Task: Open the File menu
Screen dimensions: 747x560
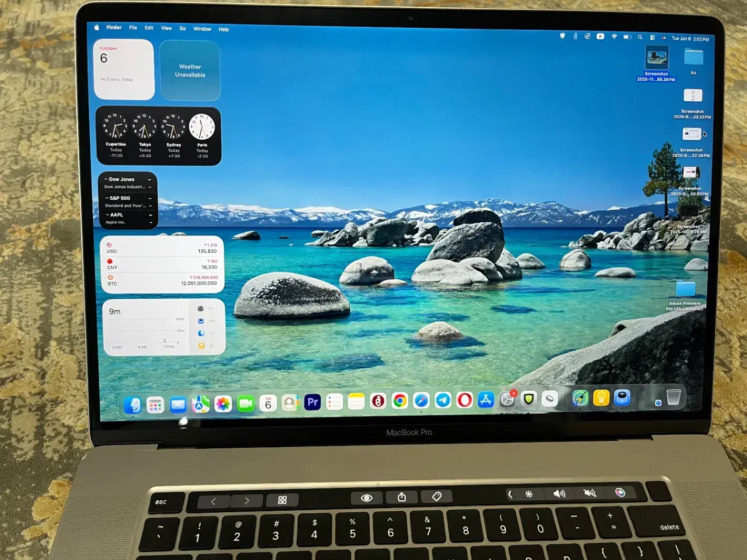Action: (x=133, y=28)
